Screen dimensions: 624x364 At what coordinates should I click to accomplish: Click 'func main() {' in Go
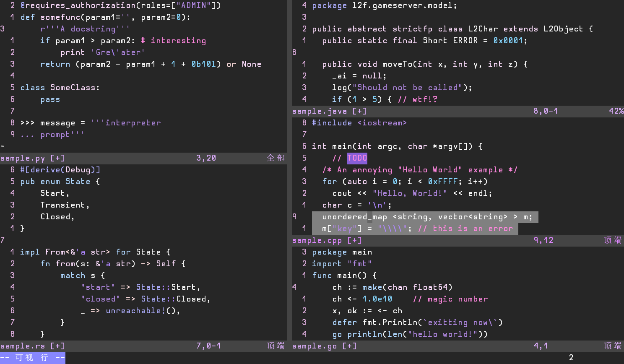[345, 276]
